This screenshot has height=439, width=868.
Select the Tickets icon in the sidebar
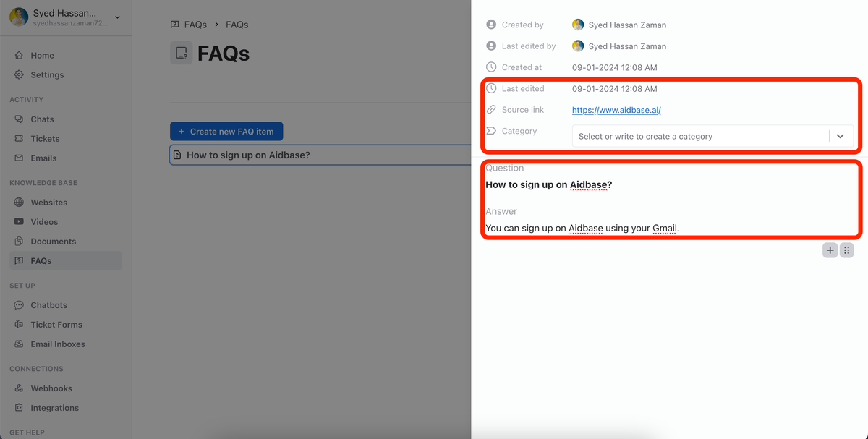[17, 138]
